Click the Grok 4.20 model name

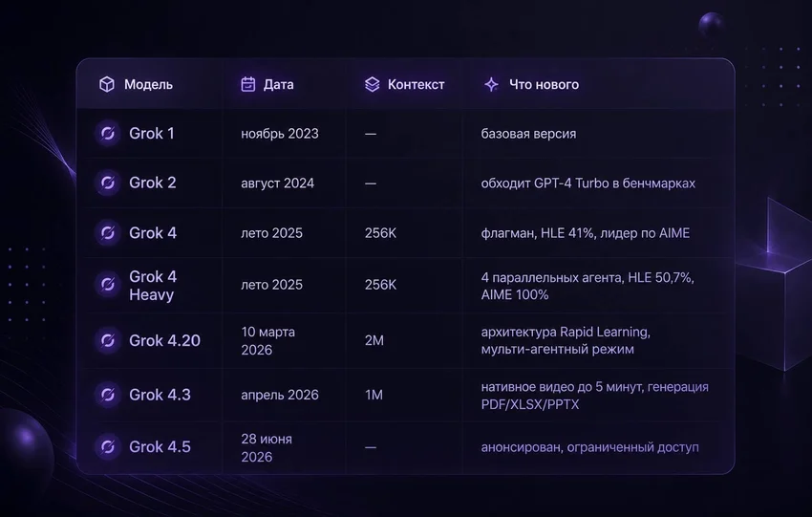click(x=164, y=340)
